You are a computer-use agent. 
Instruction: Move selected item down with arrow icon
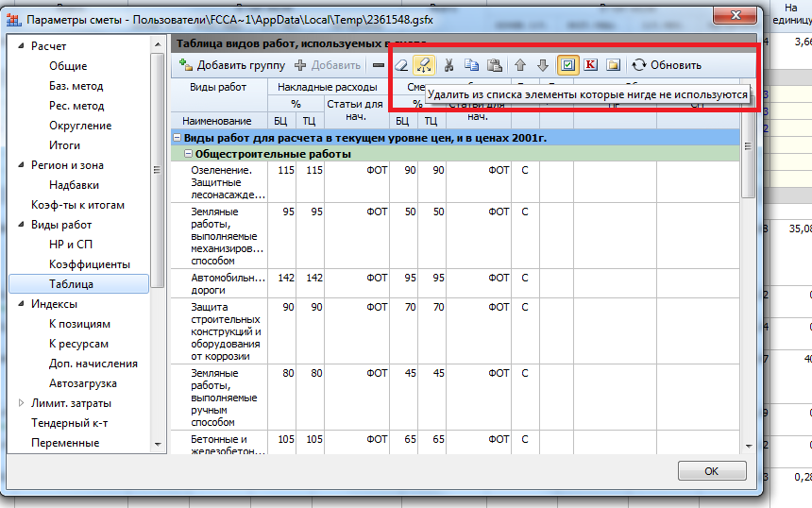coord(542,65)
